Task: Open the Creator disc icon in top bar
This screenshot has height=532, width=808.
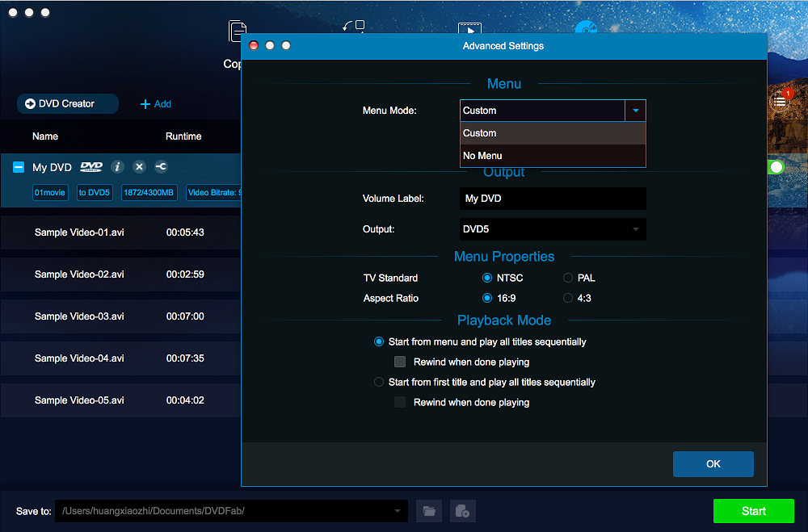Action: [x=586, y=27]
